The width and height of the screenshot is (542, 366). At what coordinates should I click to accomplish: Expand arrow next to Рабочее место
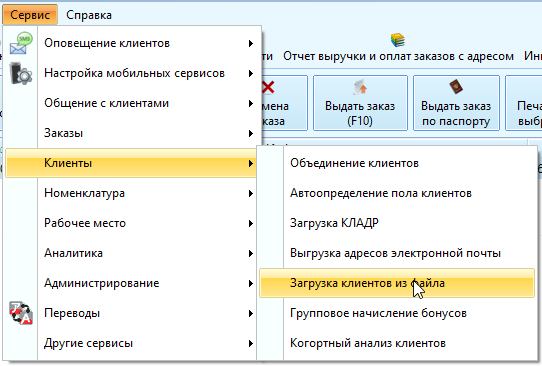coord(251,224)
